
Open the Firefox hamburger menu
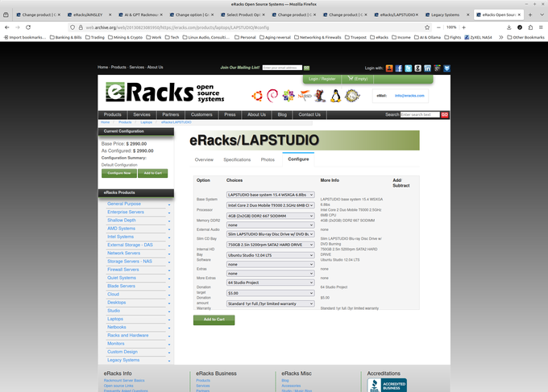541,27
